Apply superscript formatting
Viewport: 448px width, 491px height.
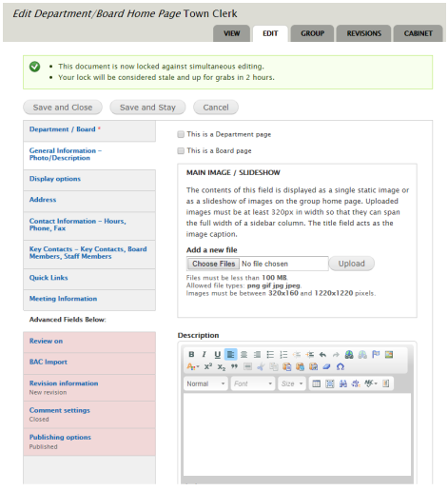tap(208, 366)
